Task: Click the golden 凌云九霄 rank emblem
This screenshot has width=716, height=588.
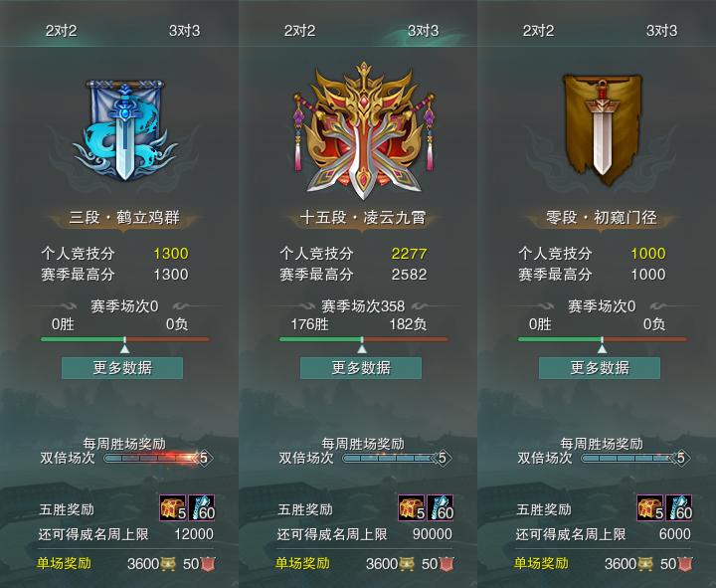Action: coord(363,130)
